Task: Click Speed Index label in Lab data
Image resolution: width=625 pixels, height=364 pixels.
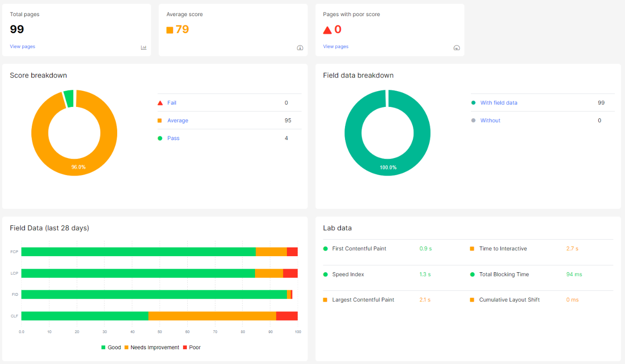Action: [x=348, y=274]
